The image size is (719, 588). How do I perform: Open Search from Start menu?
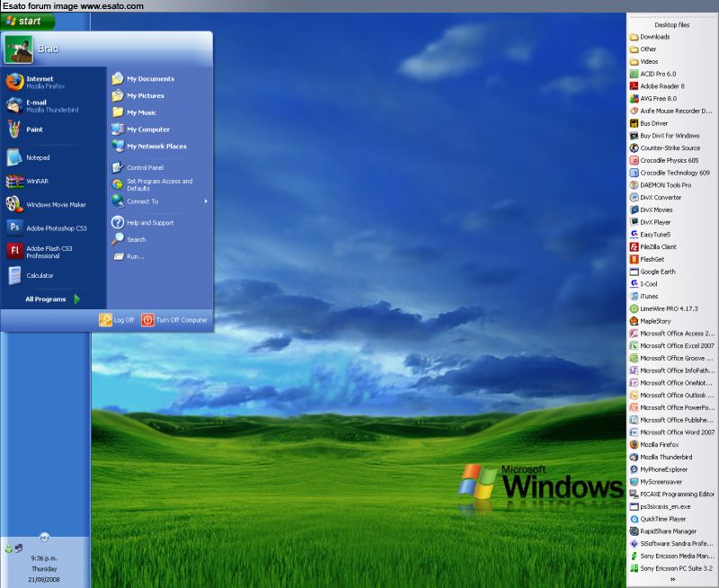tap(129, 239)
